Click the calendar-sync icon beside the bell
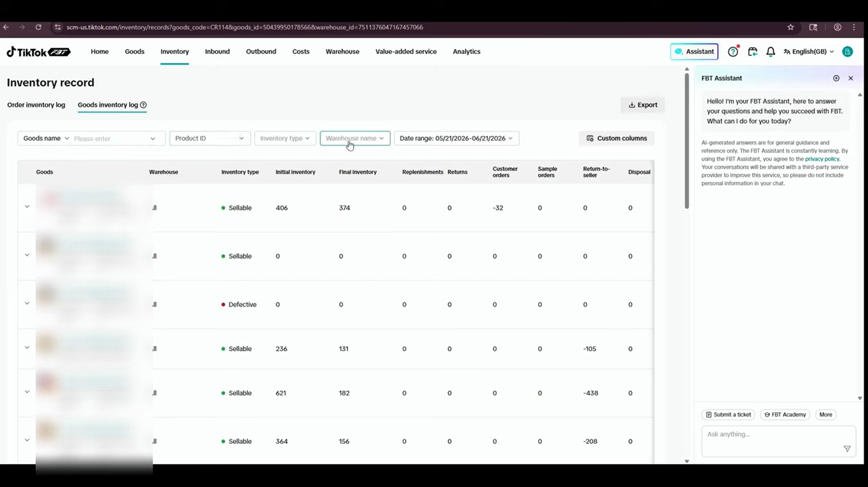868x487 pixels. (752, 51)
